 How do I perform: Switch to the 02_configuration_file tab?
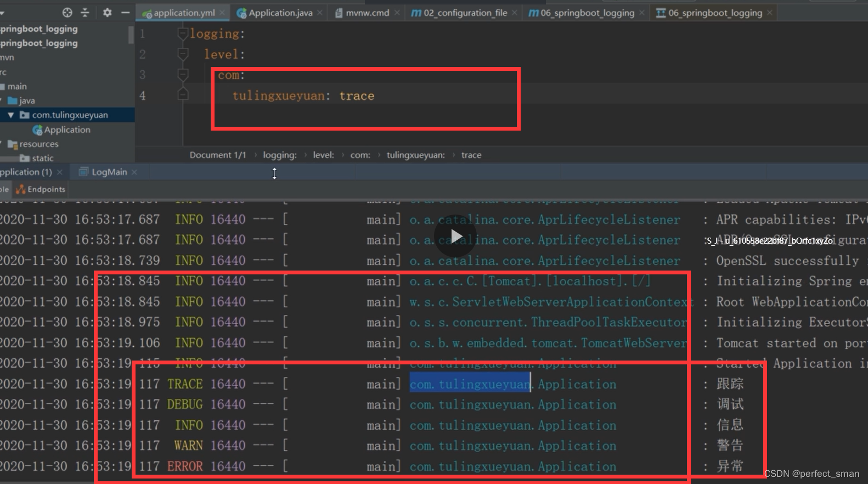click(465, 13)
